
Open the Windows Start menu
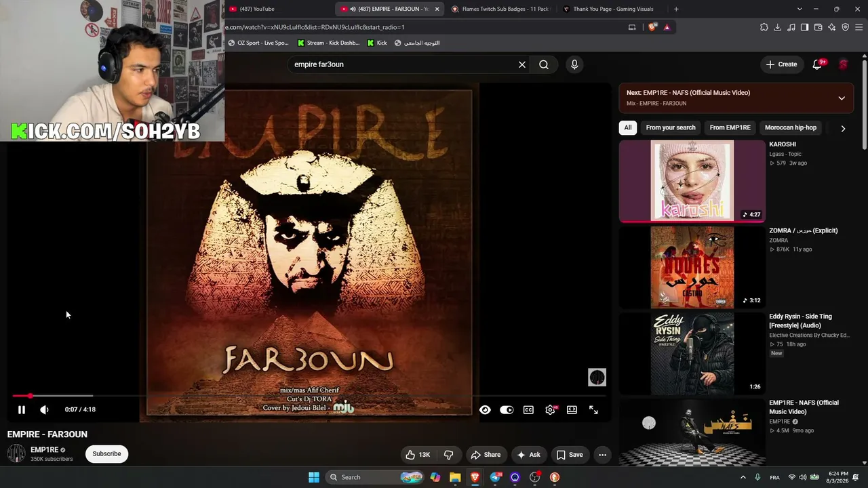click(x=314, y=477)
